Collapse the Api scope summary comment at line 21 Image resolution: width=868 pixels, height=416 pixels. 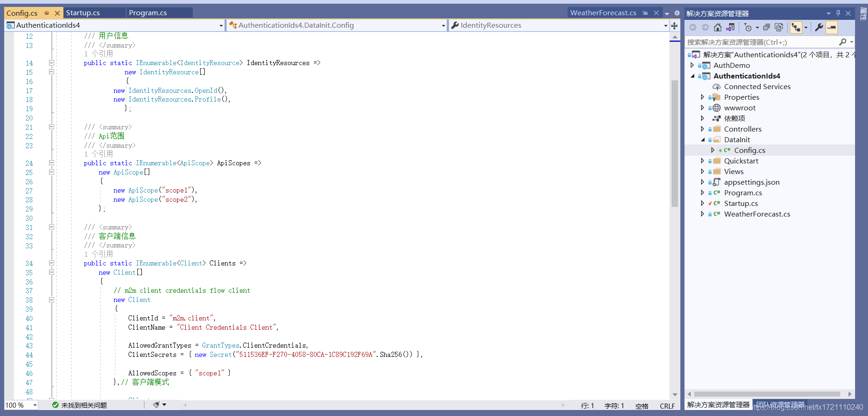point(51,127)
